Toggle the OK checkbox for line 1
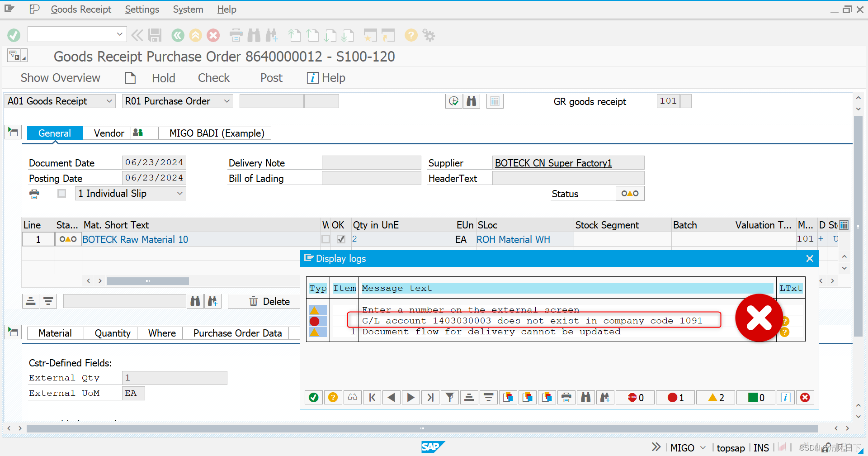868x456 pixels. (x=341, y=239)
